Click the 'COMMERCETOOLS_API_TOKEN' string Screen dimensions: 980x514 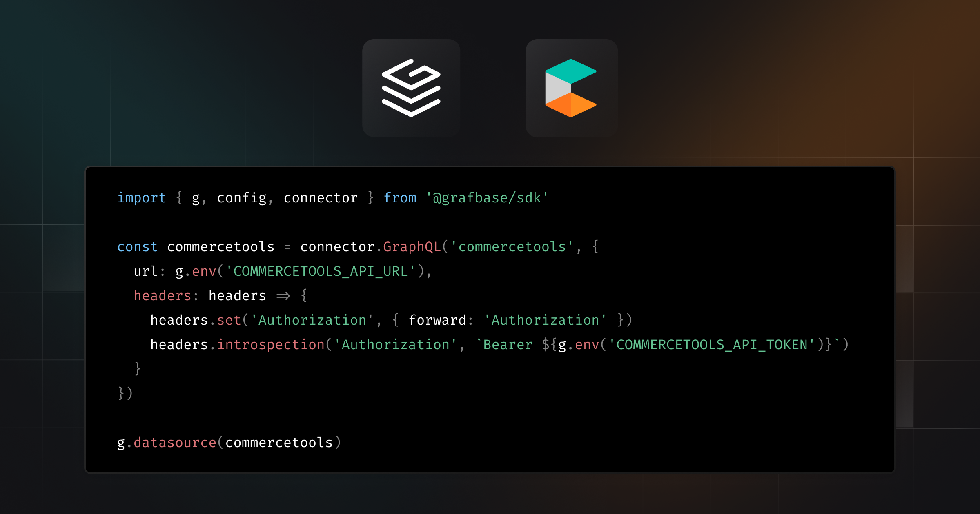711,345
